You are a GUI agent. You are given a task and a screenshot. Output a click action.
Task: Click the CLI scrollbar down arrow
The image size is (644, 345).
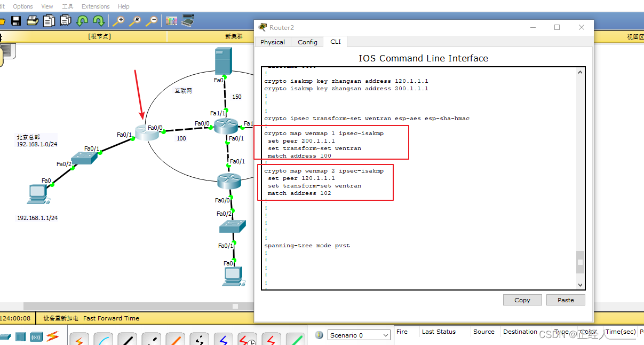(580, 285)
